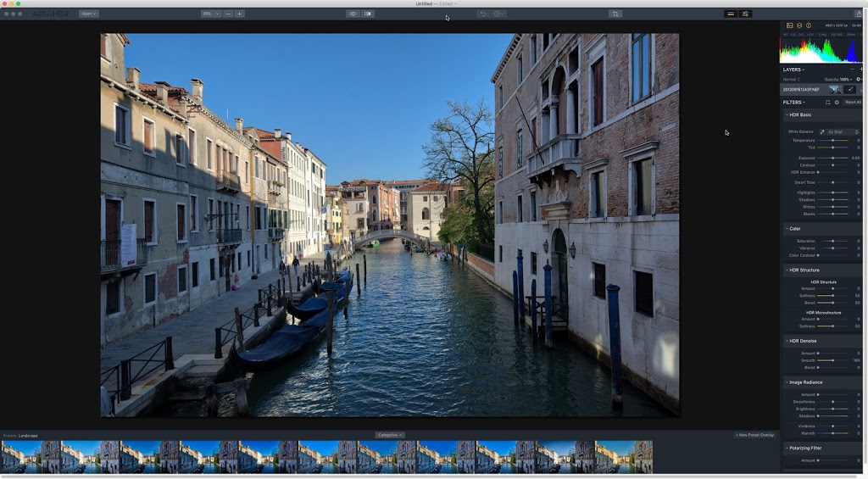Toggle the before/after compare view
The height and width of the screenshot is (479, 868).
(368, 14)
